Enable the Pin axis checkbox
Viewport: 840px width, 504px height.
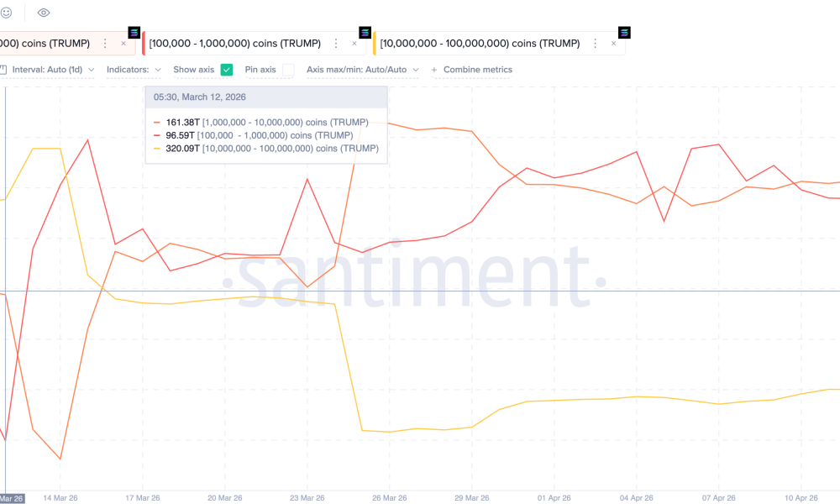pyautogui.click(x=288, y=70)
